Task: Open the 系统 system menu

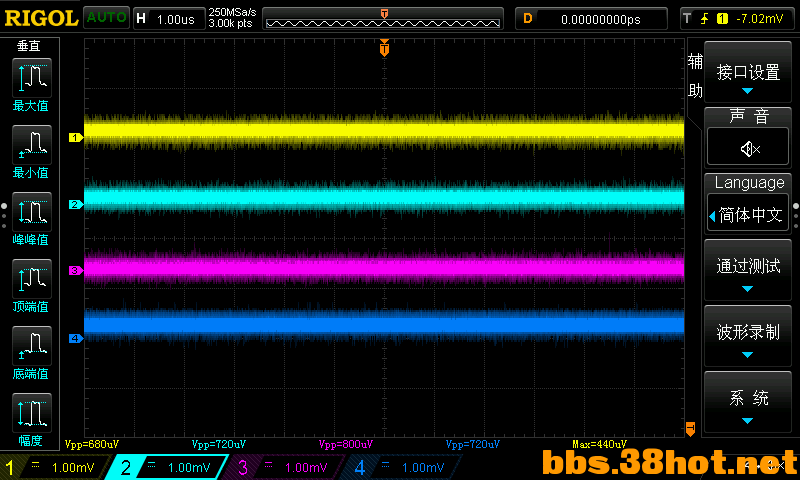Action: click(747, 401)
